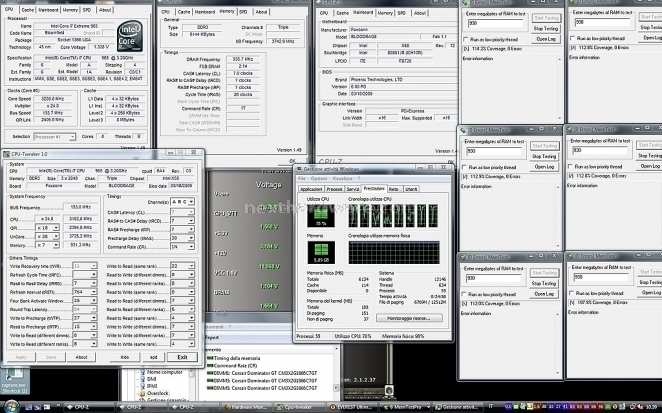Click the Gestione attività Windows title icon
Viewport: 662px width, 413px height.
point(298,169)
